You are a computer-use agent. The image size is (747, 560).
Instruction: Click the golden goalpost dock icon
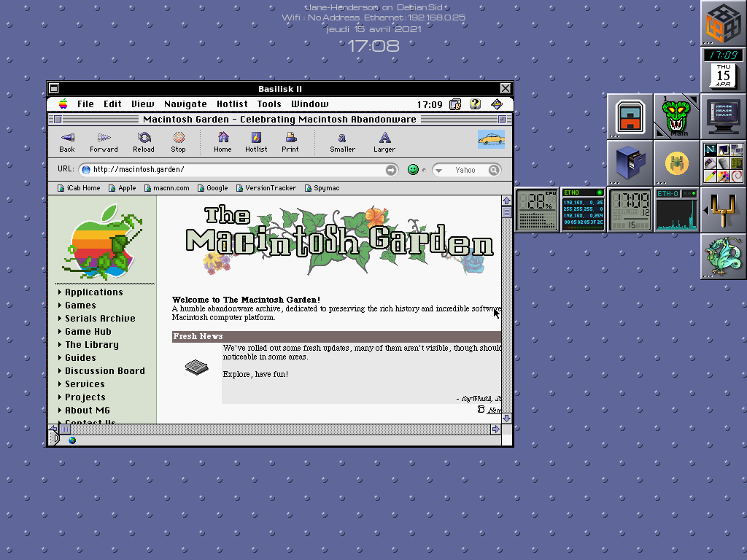pos(723,210)
